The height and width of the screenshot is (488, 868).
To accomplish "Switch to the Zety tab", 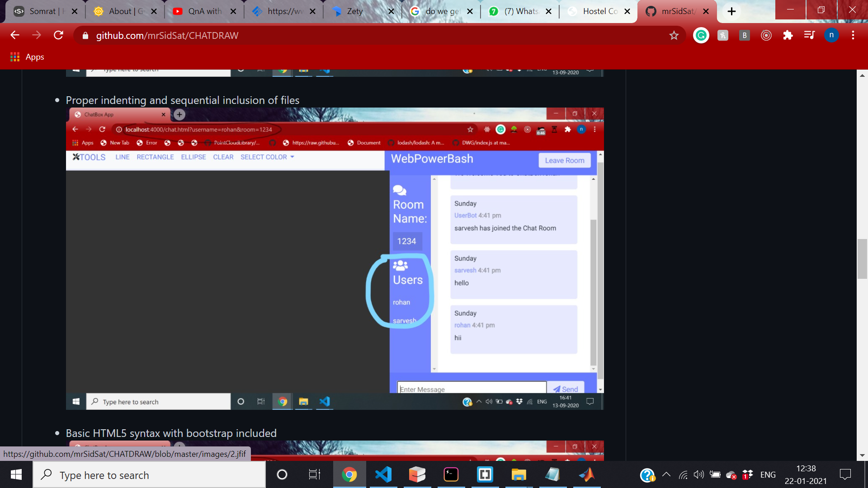I will tap(355, 11).
